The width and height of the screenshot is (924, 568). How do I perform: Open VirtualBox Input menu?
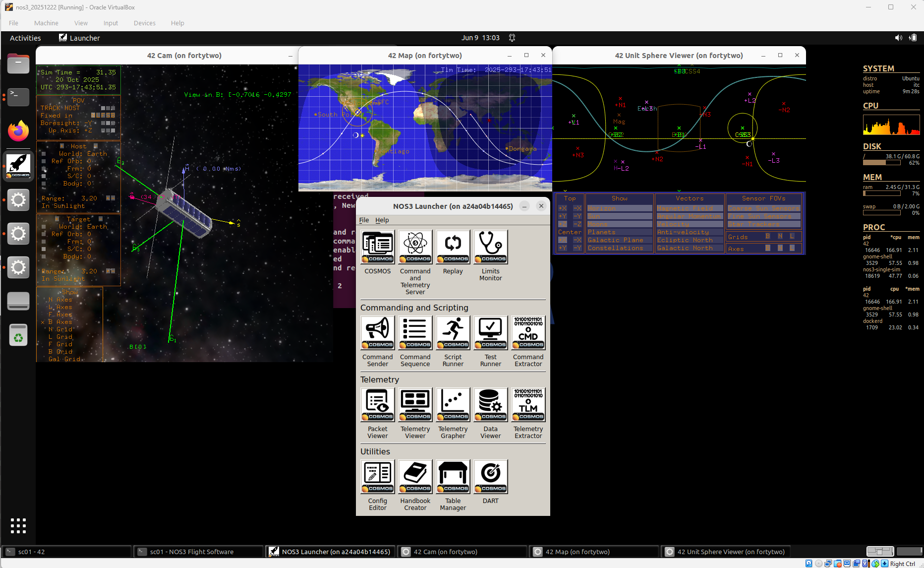click(111, 23)
